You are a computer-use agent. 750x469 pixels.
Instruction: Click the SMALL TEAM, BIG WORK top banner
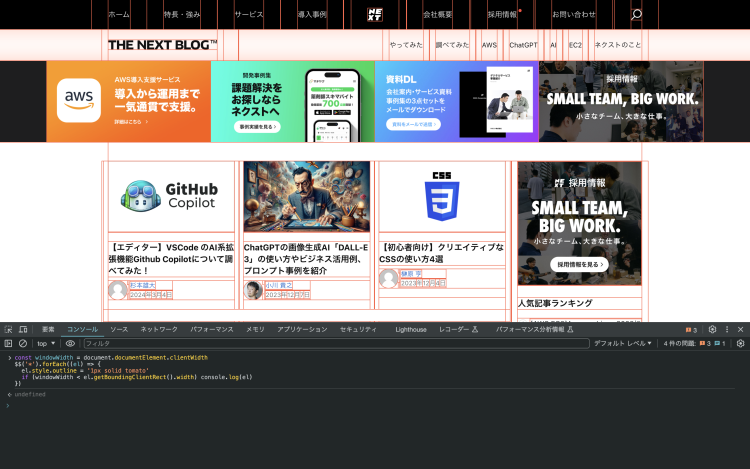click(621, 101)
